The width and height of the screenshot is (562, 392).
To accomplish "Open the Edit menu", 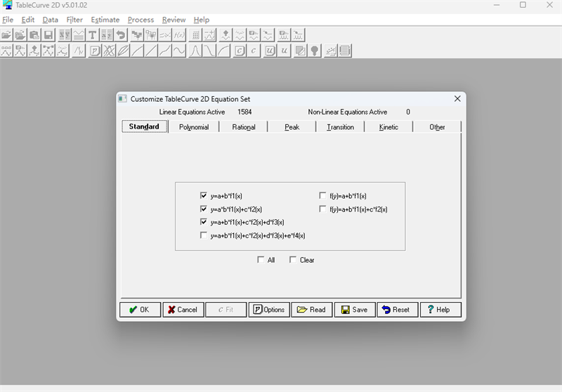I will coord(28,20).
